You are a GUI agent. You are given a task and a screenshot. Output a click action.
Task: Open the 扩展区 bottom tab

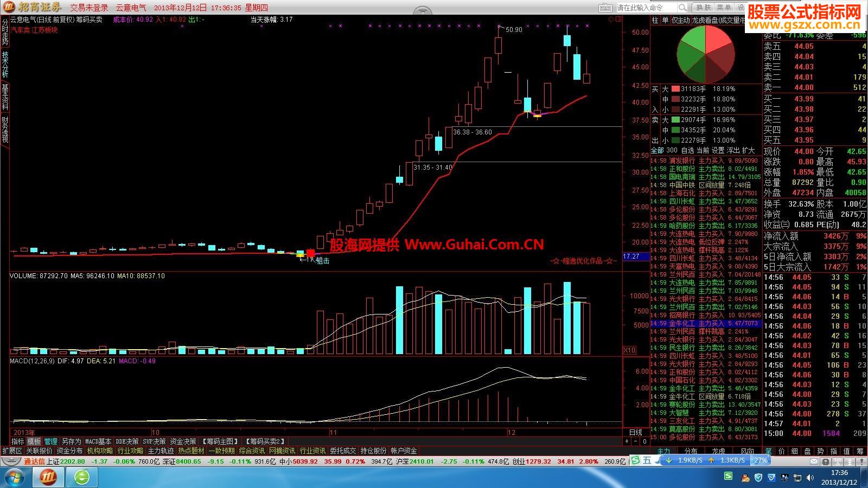pos(12,451)
